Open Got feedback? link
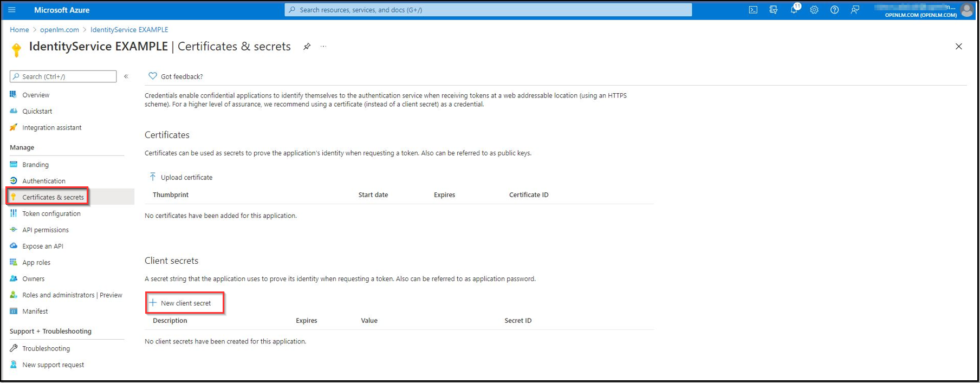Screen dimensions: 980x383 (181, 76)
